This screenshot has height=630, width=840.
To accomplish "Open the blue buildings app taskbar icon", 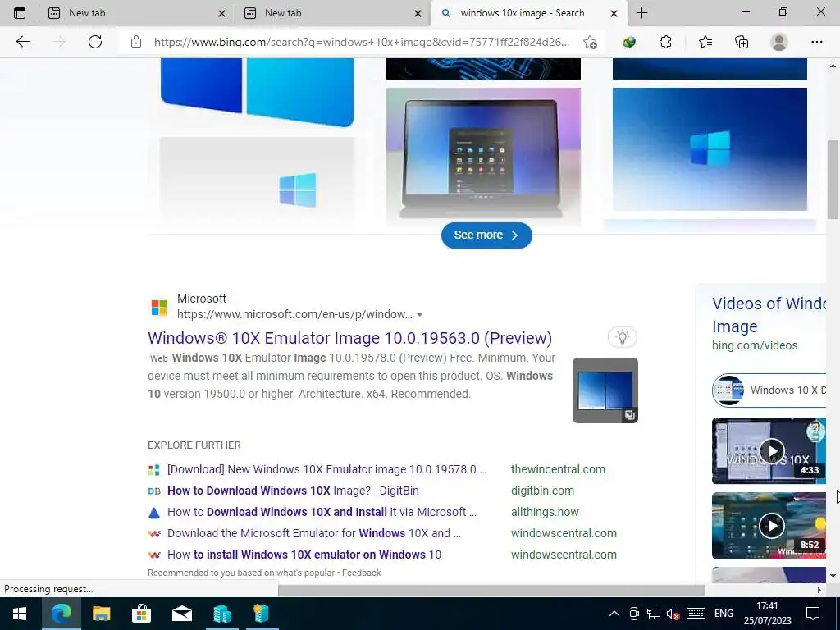I will tap(221, 614).
